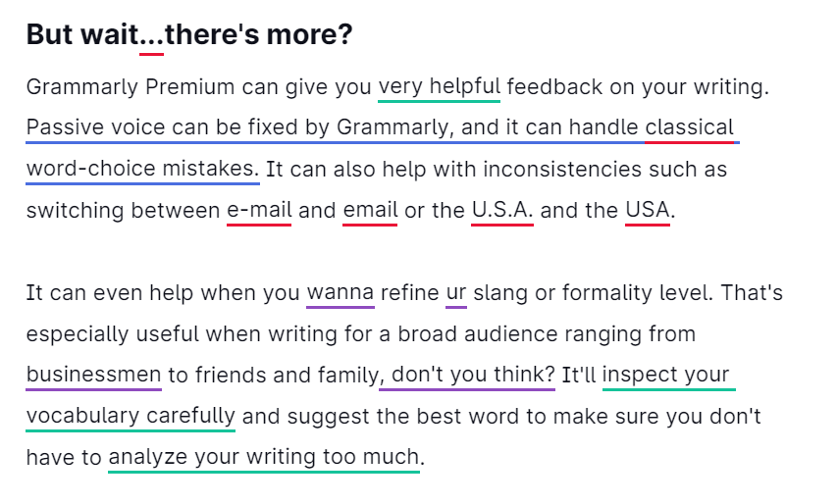Click the underlined 'USA' ending the first paragraph

pos(648,210)
